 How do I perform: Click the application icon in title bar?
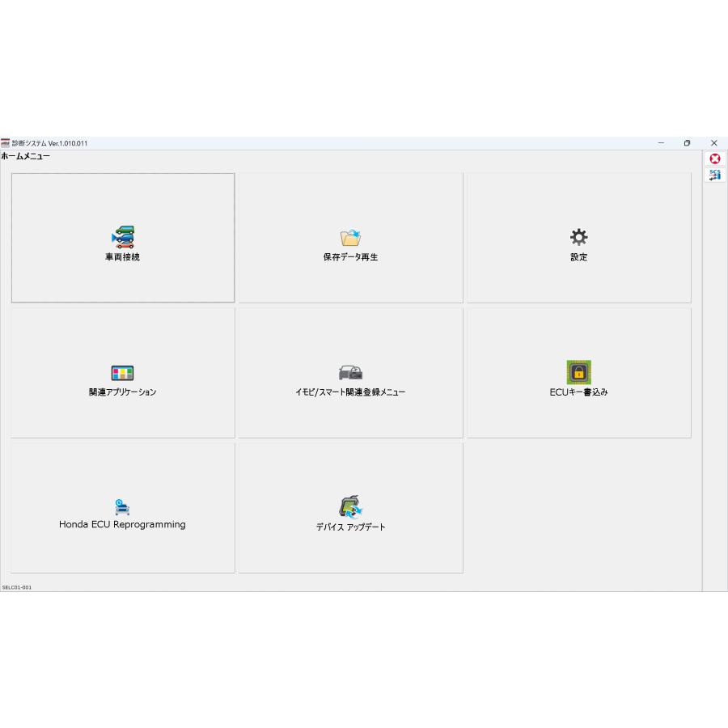point(5,143)
